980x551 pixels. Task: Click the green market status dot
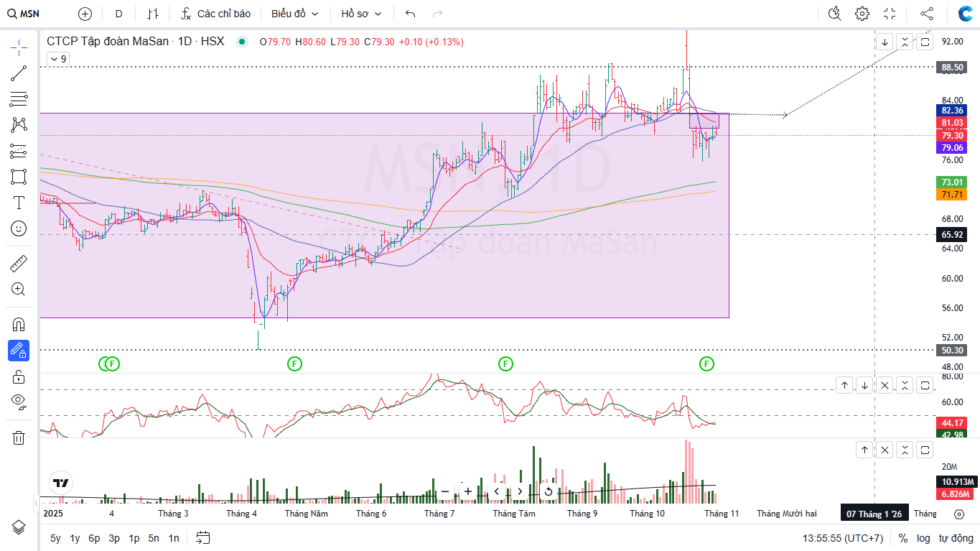pos(242,42)
